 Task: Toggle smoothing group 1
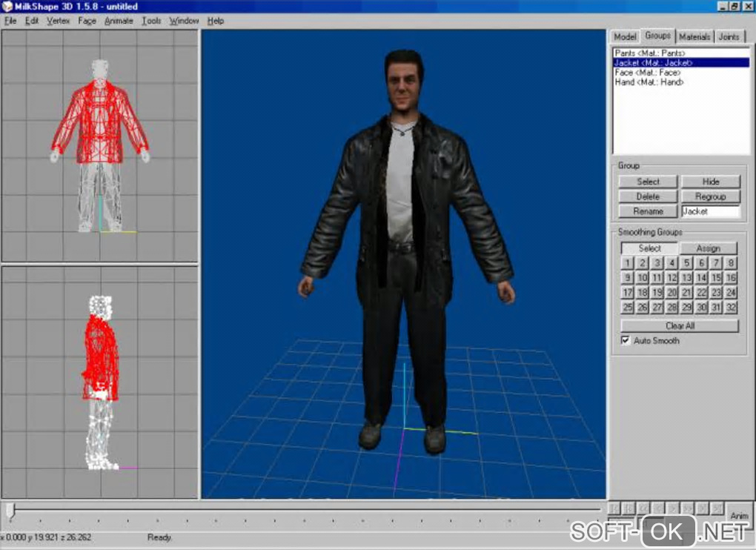(x=627, y=263)
